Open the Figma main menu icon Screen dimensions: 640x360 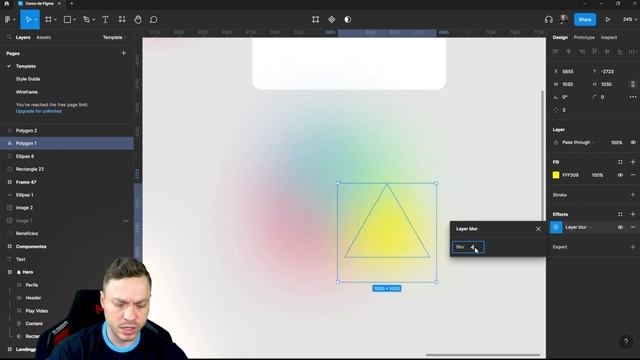coord(7,20)
